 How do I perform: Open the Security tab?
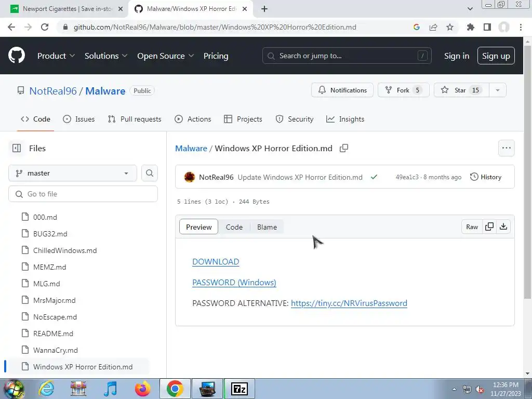(x=294, y=119)
